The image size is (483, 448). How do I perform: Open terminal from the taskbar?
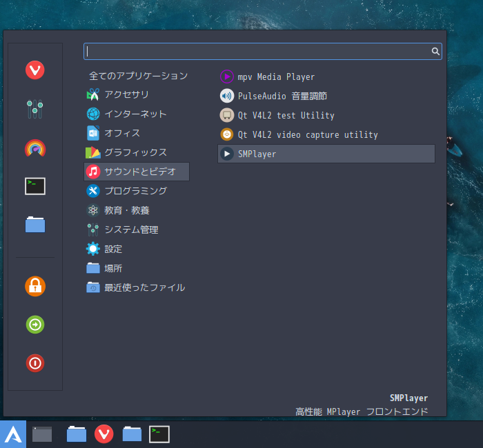[x=159, y=434]
